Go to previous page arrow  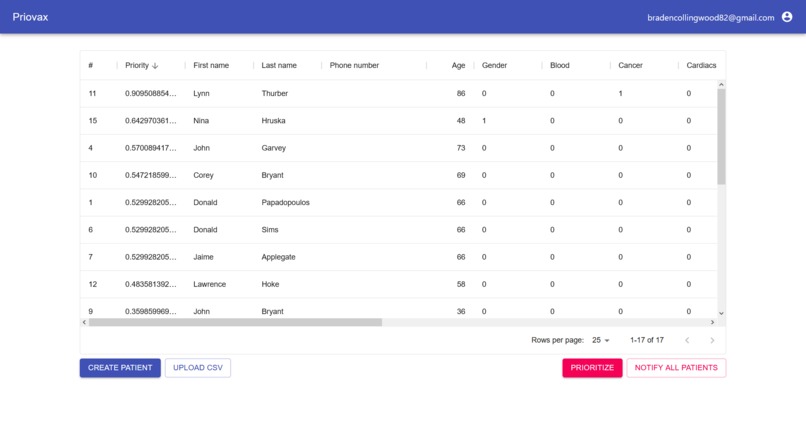tap(687, 340)
